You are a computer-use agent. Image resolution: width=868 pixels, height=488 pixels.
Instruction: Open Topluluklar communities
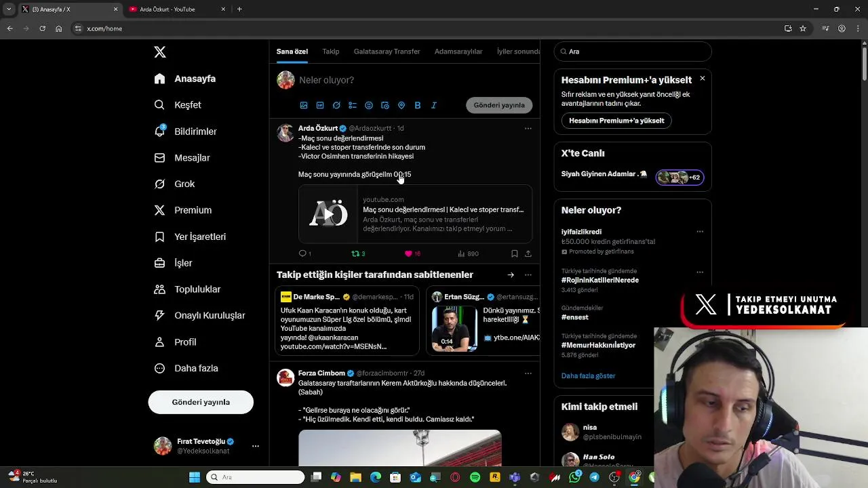pyautogui.click(x=187, y=289)
